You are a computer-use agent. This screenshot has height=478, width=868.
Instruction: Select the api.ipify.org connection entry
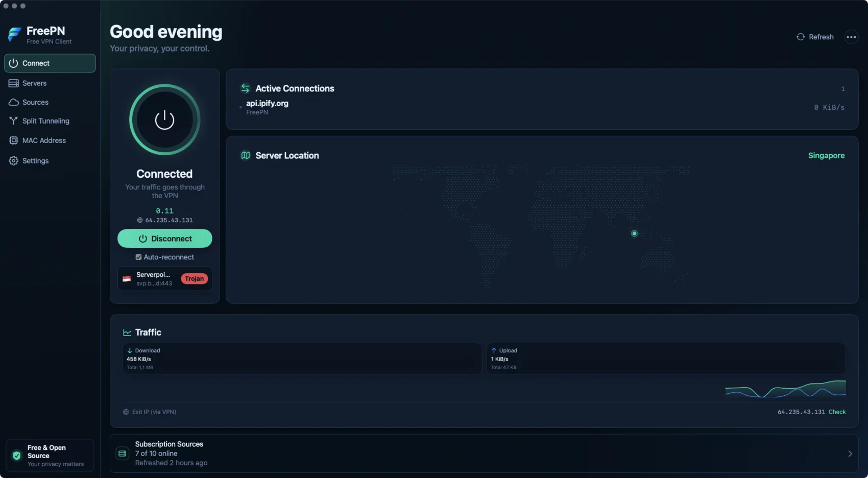point(542,107)
